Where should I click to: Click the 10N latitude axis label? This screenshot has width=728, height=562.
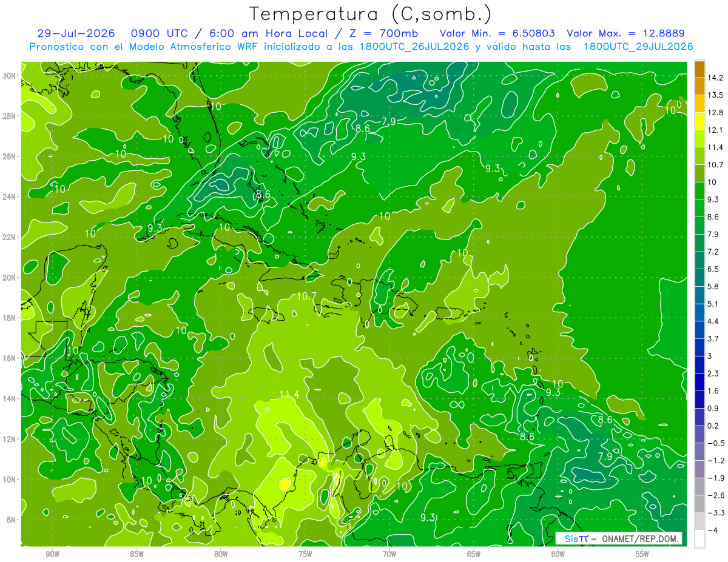9,480
